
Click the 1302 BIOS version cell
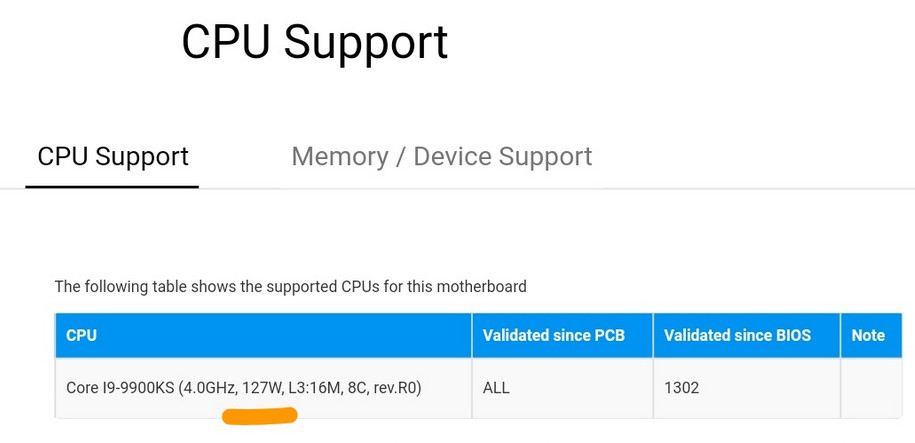[x=682, y=387]
